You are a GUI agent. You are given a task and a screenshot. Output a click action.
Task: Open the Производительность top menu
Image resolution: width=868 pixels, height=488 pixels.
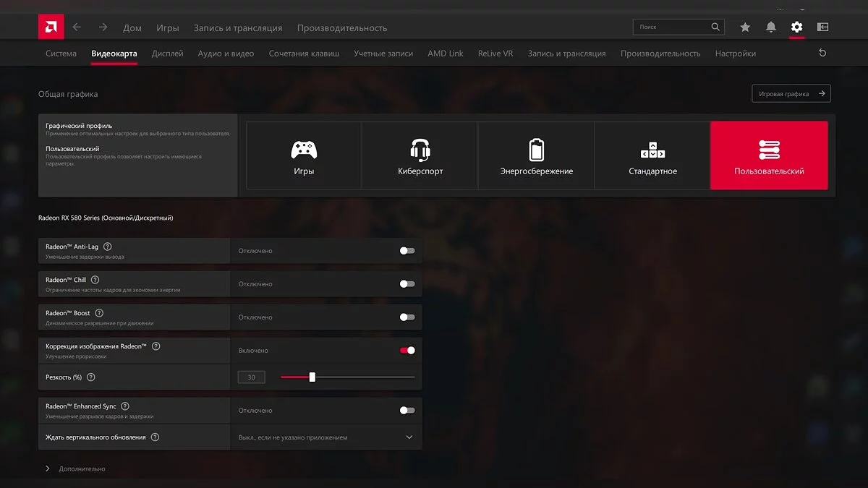[x=341, y=28]
